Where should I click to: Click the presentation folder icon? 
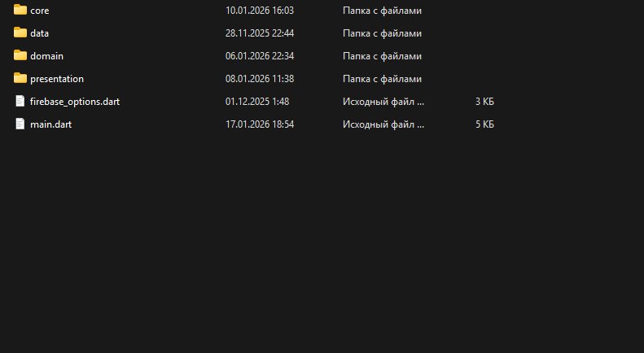pyautogui.click(x=20, y=78)
